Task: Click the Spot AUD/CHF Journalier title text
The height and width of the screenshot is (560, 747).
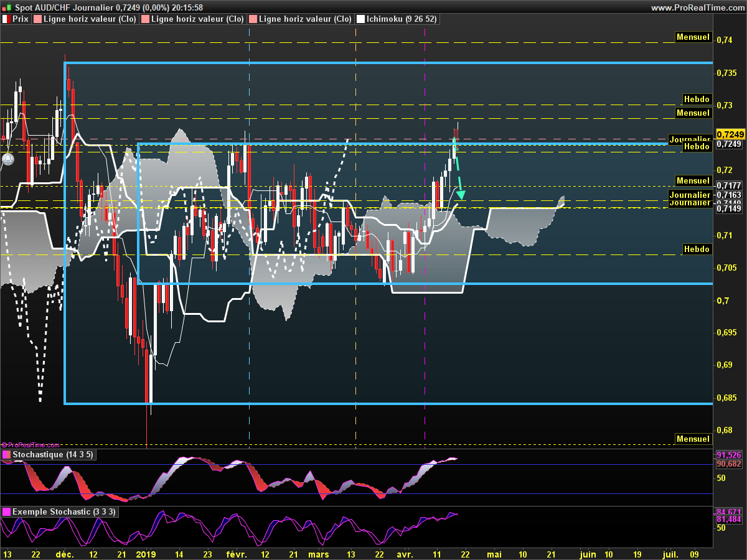Action: 64,7
